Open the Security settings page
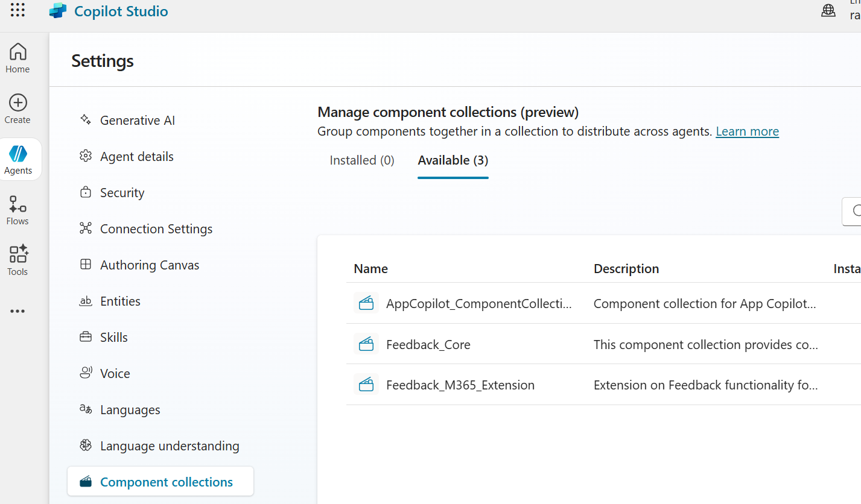Screen dimensions: 861x504 point(122,192)
